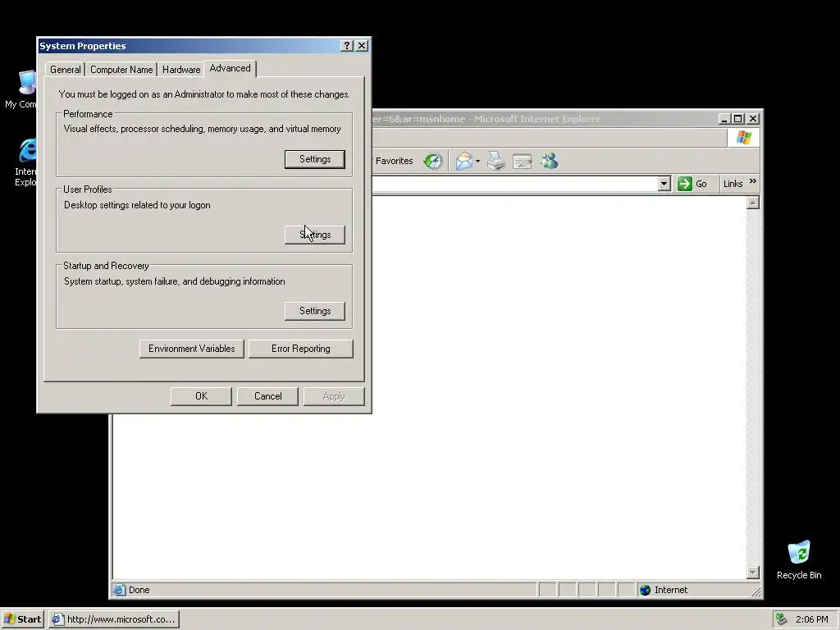Viewport: 840px width, 630px height.
Task: Activate the microsoft.com taskbar button
Action: [114, 619]
